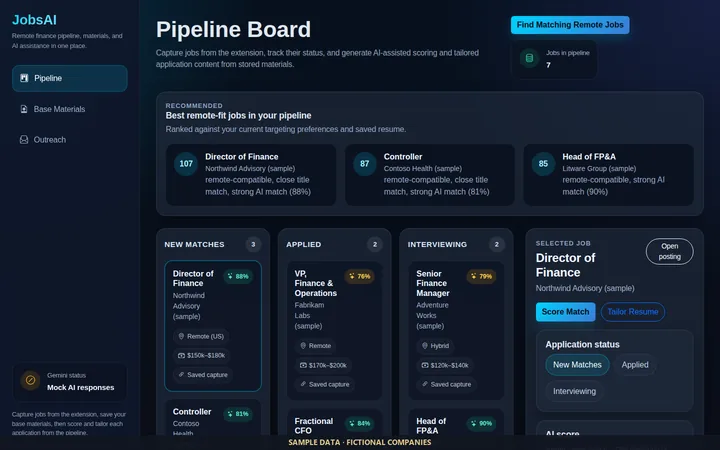Click the 81% AI match badge
Viewport: 720px width, 450px height.
pos(238,414)
